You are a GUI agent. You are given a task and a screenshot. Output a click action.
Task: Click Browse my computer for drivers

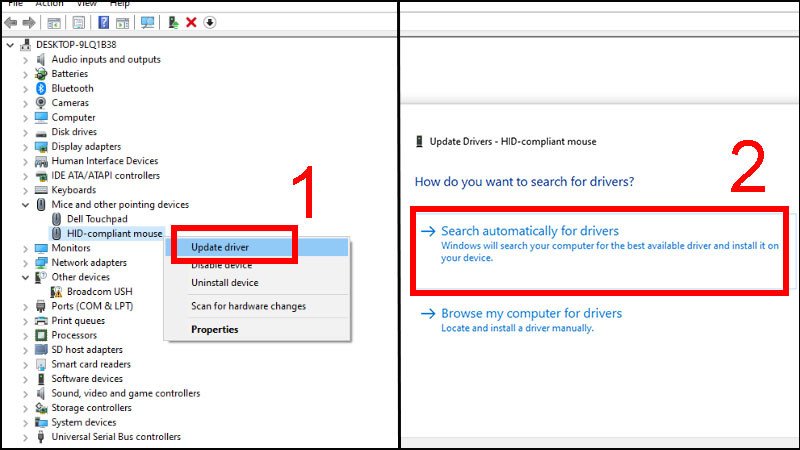531,313
